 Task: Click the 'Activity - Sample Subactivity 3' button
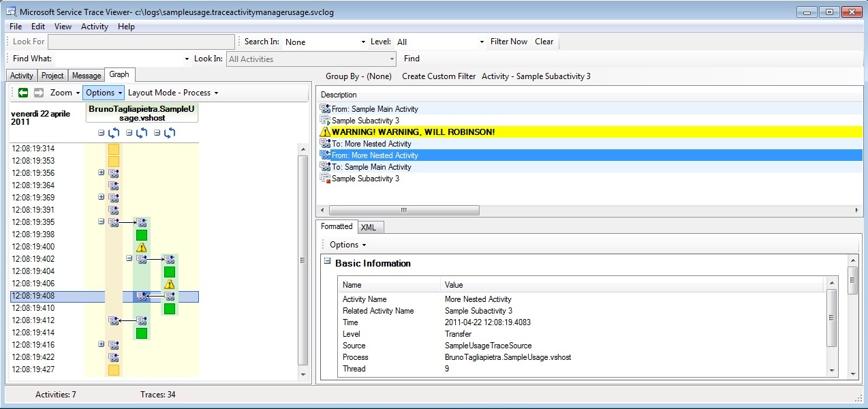click(536, 76)
